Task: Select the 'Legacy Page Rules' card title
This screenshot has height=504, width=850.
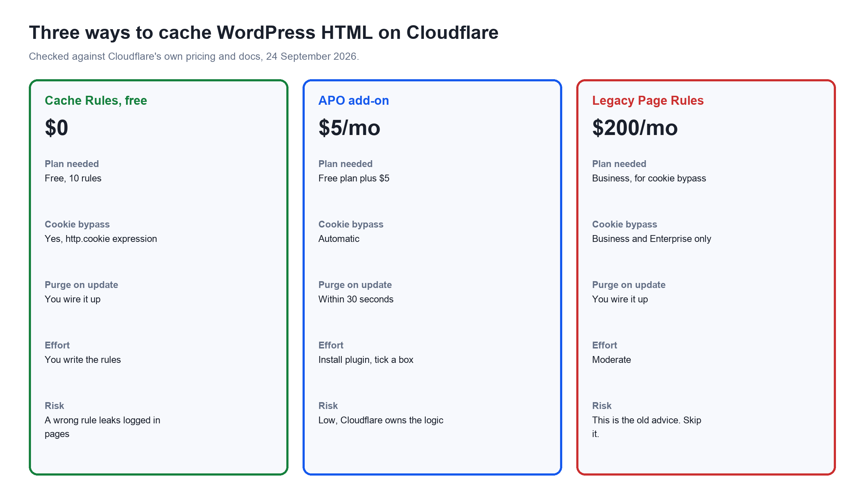Action: coord(648,100)
